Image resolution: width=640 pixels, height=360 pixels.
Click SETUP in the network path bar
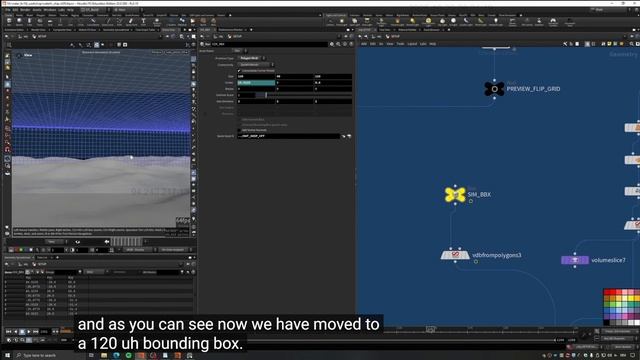point(395,36)
